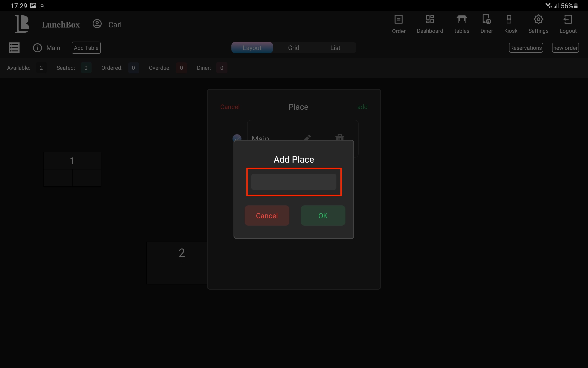Switch to the Grid view tab

pyautogui.click(x=294, y=48)
